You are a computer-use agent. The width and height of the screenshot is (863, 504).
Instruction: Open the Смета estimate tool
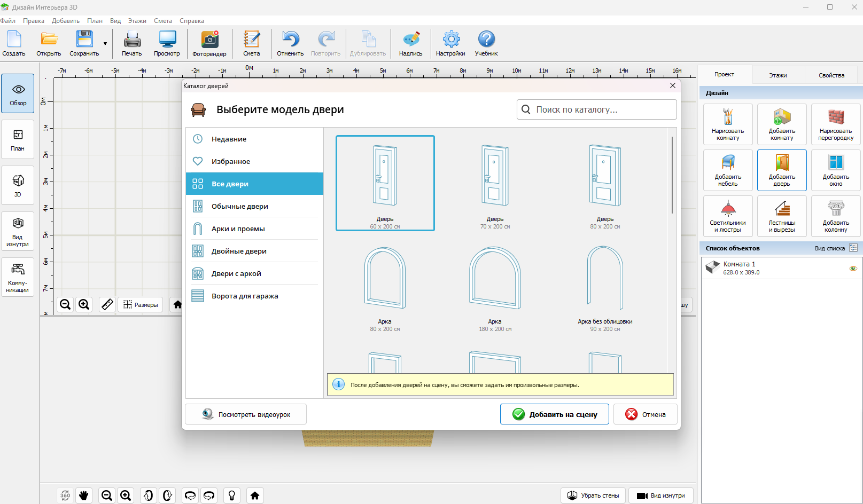pyautogui.click(x=251, y=43)
